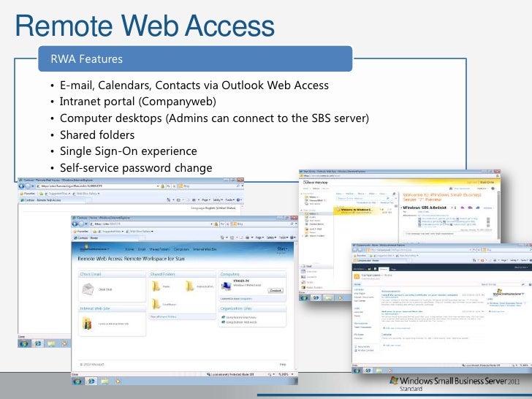Open Safety menu in login window toolbar
532x399 pixels.
[x=218, y=200]
